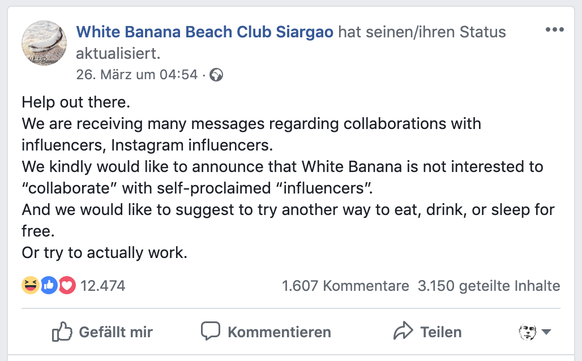The width and height of the screenshot is (582, 361).
Task: Click the public globe privacy icon
Action: pos(216,75)
